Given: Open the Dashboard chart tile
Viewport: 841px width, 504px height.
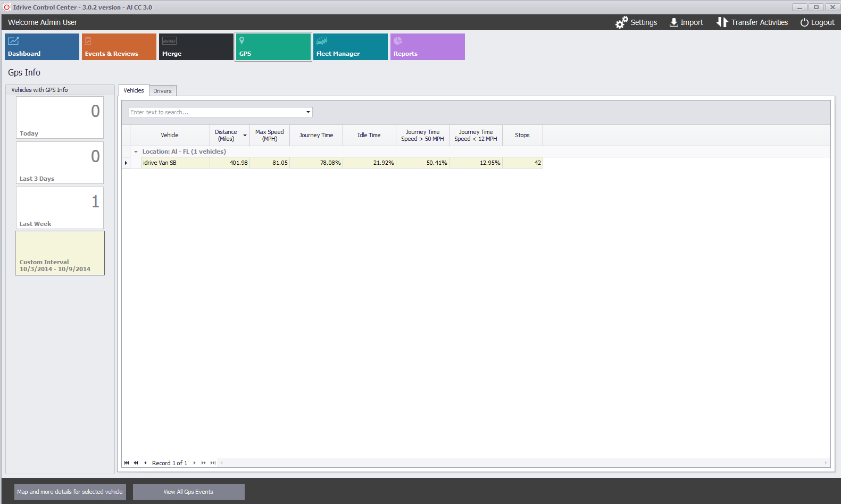Looking at the screenshot, I should coord(42,47).
